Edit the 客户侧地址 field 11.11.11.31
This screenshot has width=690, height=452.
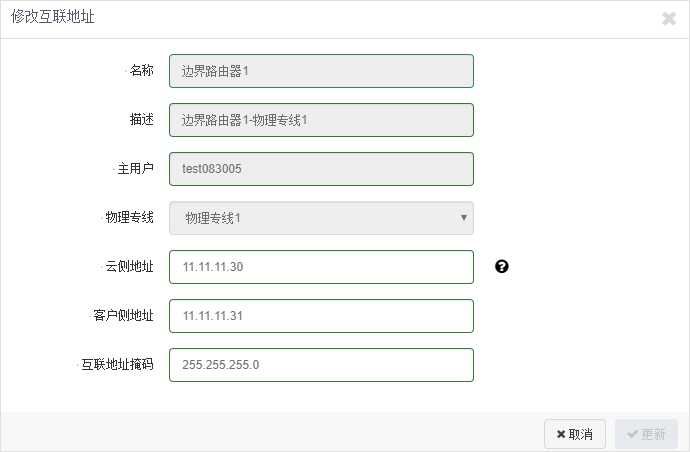pos(321,316)
